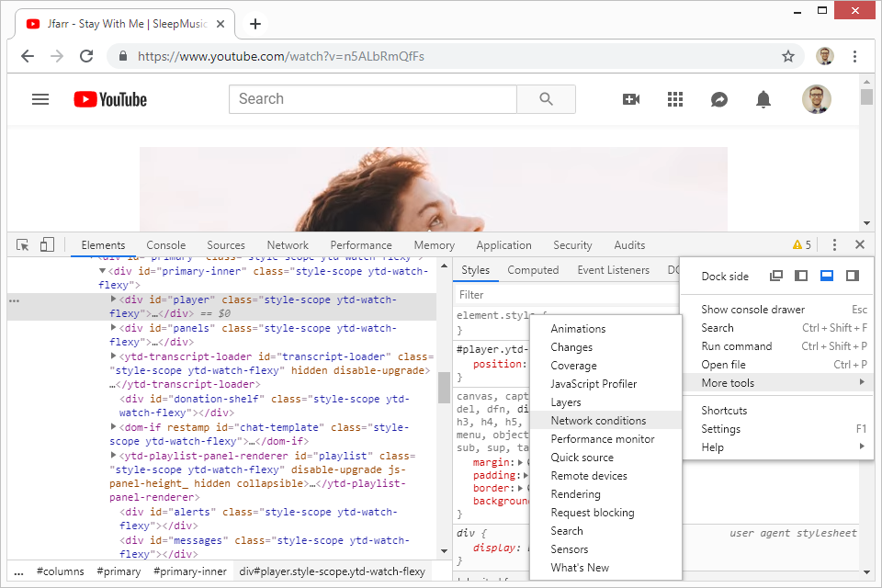Click the inspect element picker icon
Screen dimensions: 882x588
(23, 245)
